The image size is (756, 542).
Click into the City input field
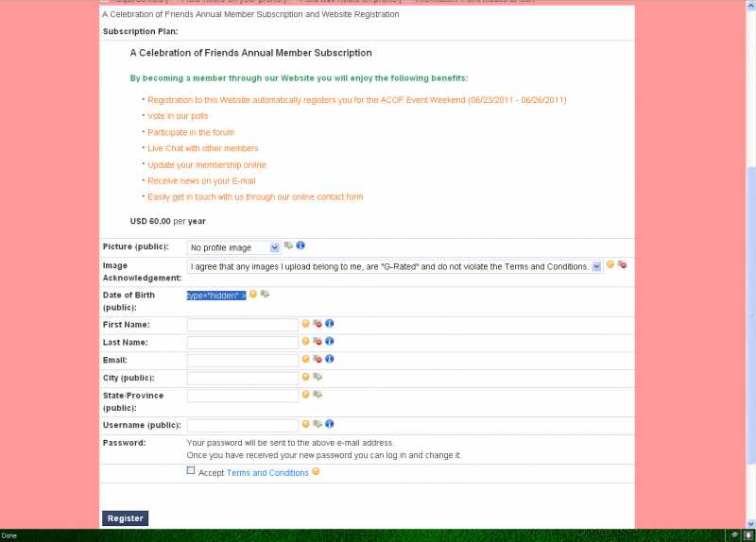click(x=243, y=379)
